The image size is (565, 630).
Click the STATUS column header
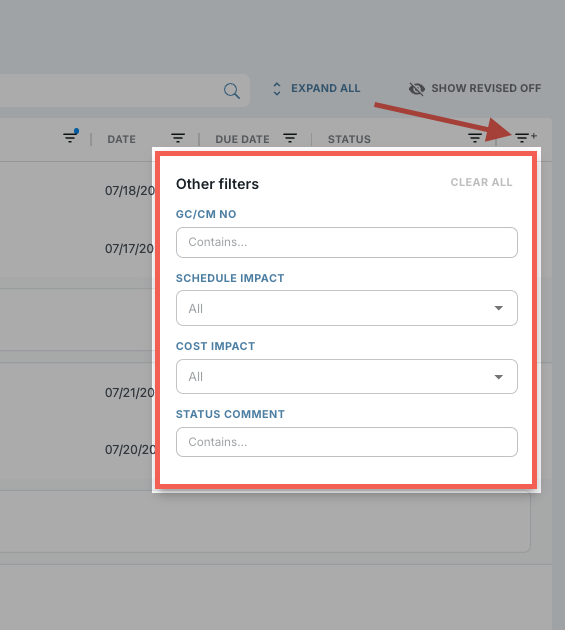(349, 139)
